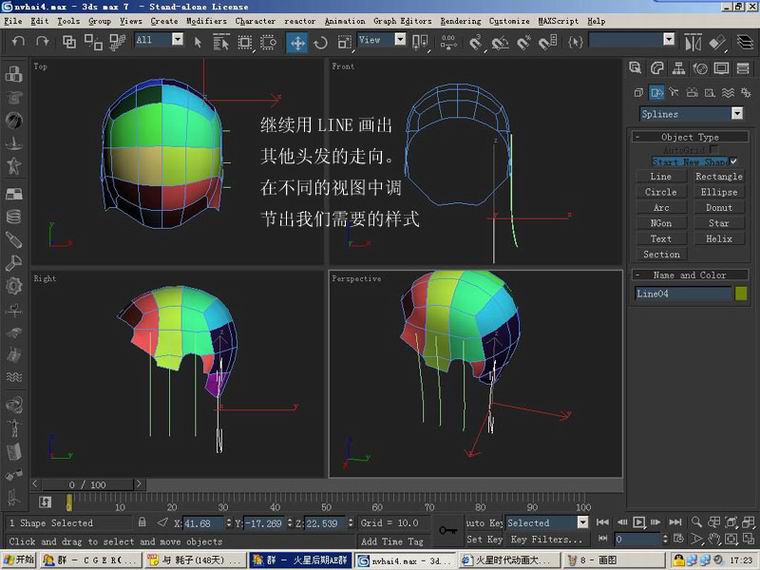Collapse the Object Type rollout
This screenshot has width=760, height=570.
[x=690, y=137]
